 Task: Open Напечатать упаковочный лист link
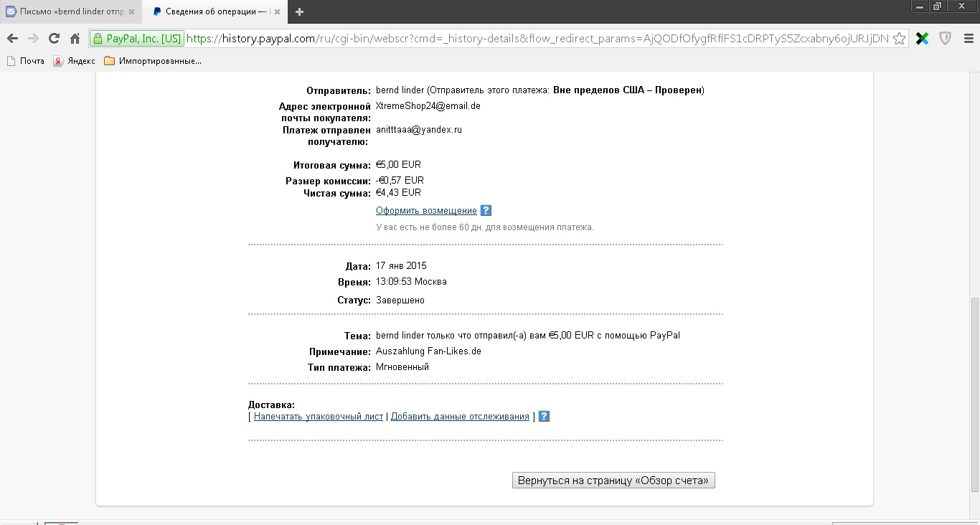coord(319,417)
